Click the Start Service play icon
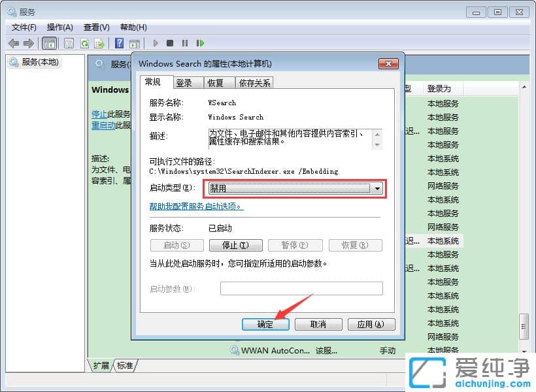 [x=156, y=43]
